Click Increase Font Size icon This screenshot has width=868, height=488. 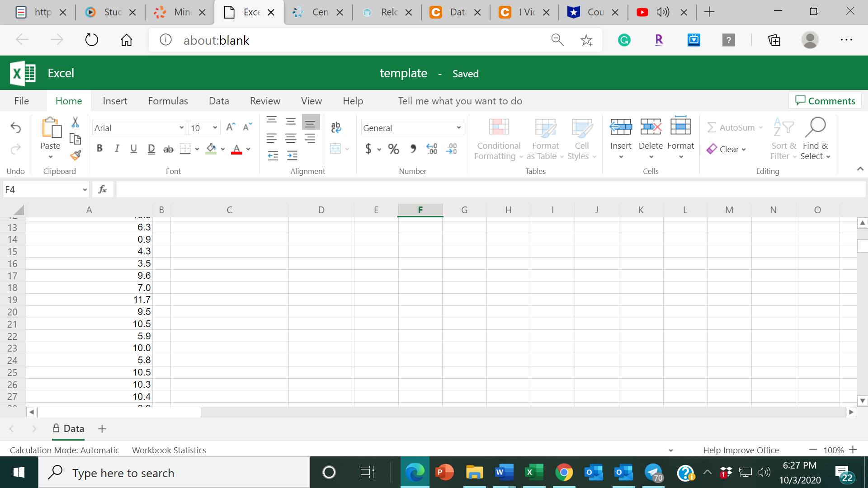(x=231, y=127)
